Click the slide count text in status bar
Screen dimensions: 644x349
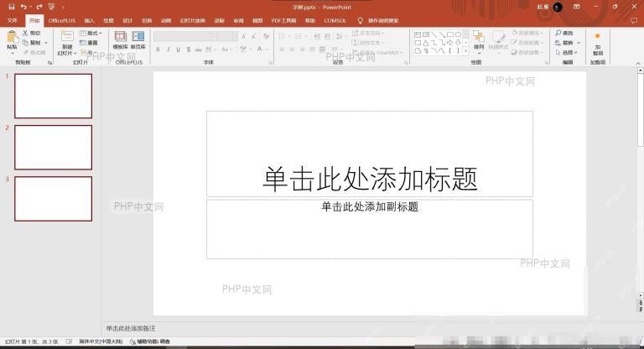point(31,341)
